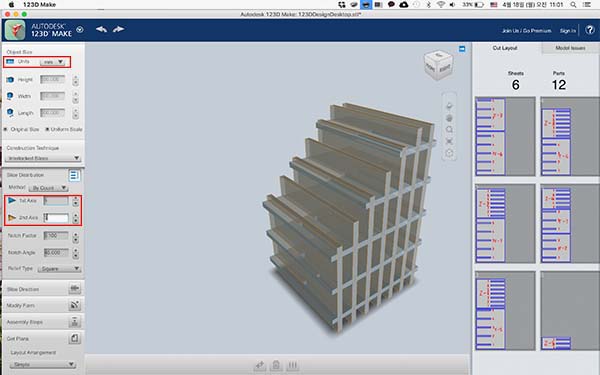Open the Method By Count dropdown
The height and width of the screenshot is (375, 600).
click(48, 188)
